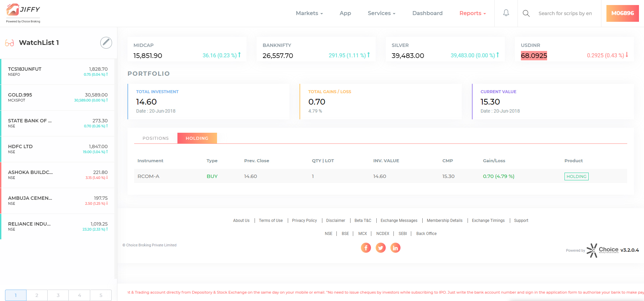
Task: Open the Beta T&C link
Action: coord(363,221)
